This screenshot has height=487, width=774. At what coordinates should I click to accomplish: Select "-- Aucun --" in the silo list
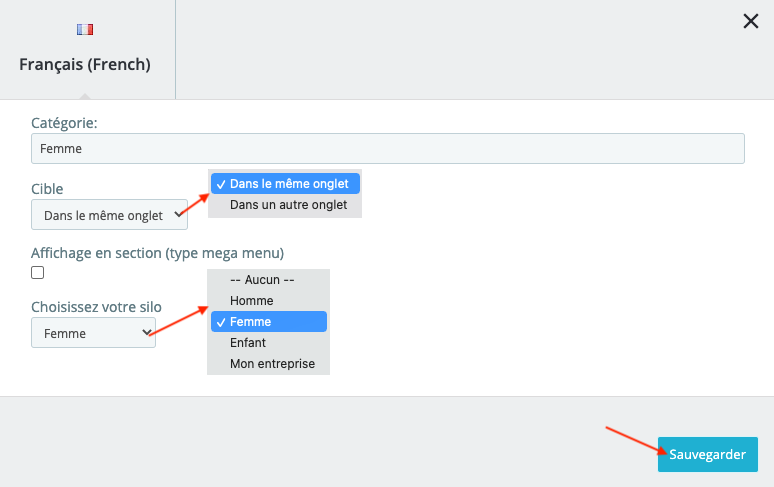[262, 280]
